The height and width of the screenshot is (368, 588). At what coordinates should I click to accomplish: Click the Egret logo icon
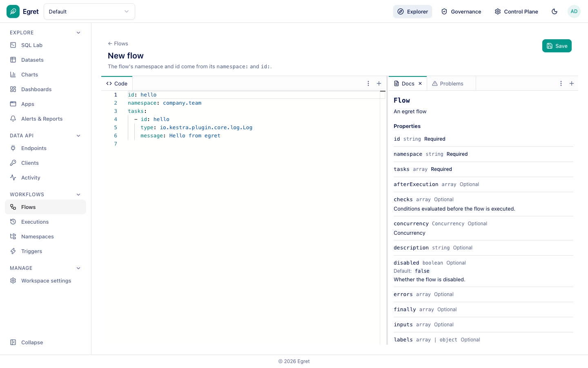coord(13,11)
